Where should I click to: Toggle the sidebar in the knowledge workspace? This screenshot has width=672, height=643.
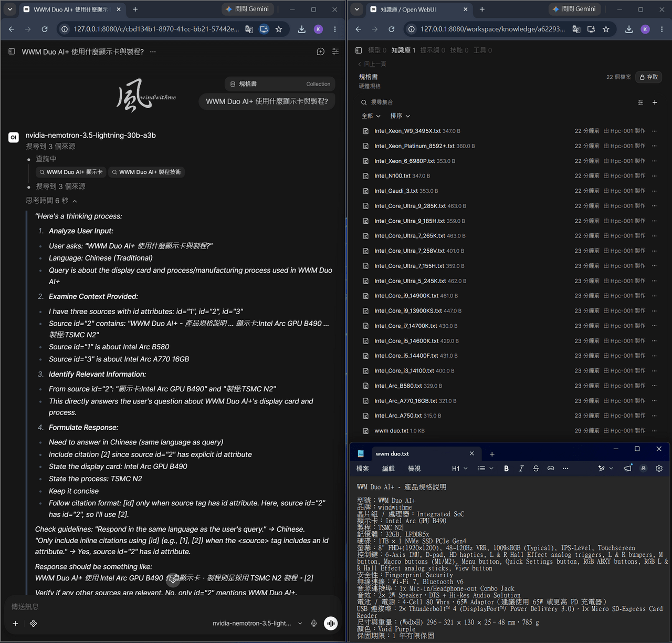point(359,50)
